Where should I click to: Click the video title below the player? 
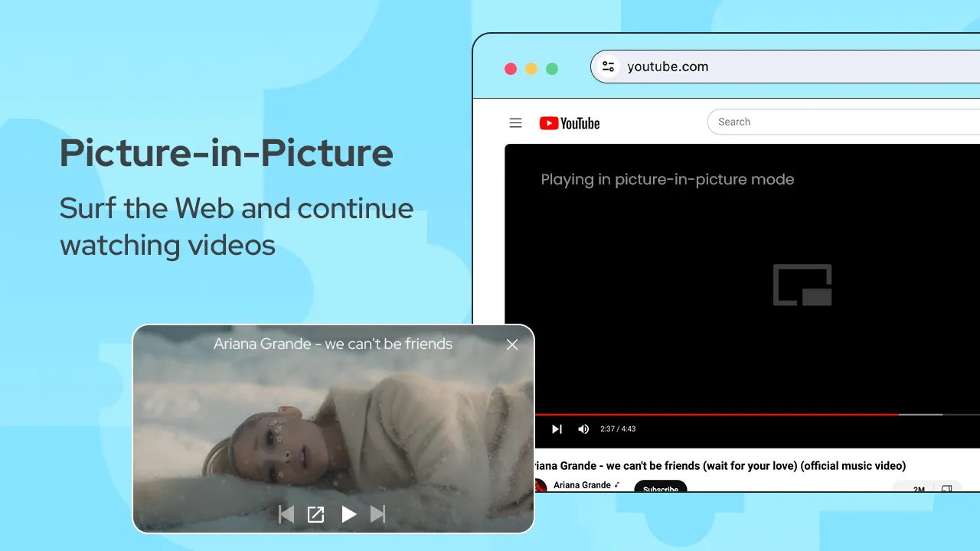coord(720,465)
